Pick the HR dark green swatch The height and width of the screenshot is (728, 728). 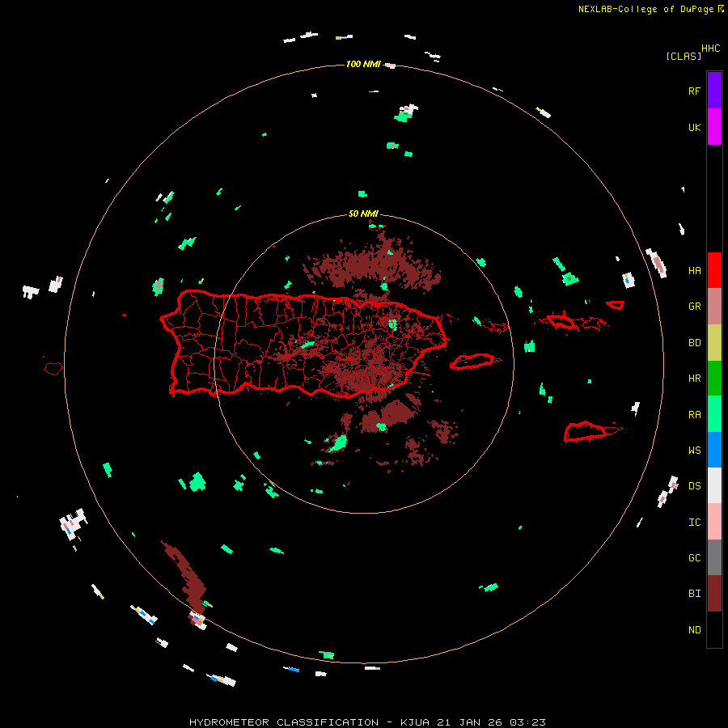point(714,379)
